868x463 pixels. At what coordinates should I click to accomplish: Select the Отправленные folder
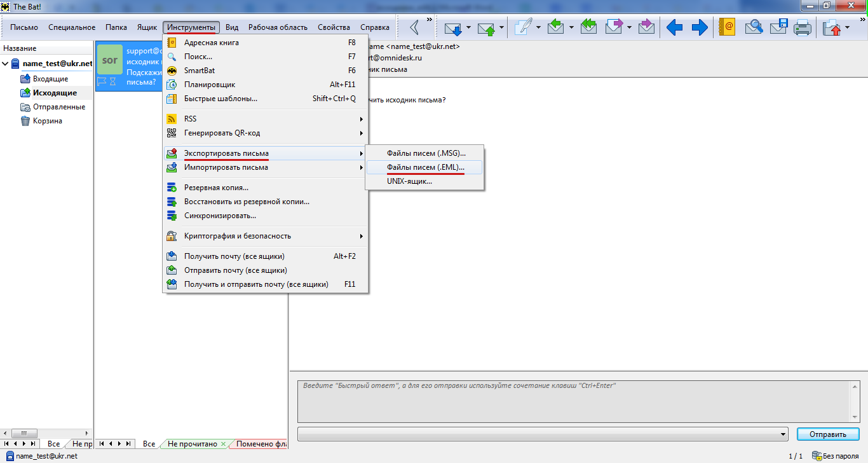pyautogui.click(x=59, y=107)
